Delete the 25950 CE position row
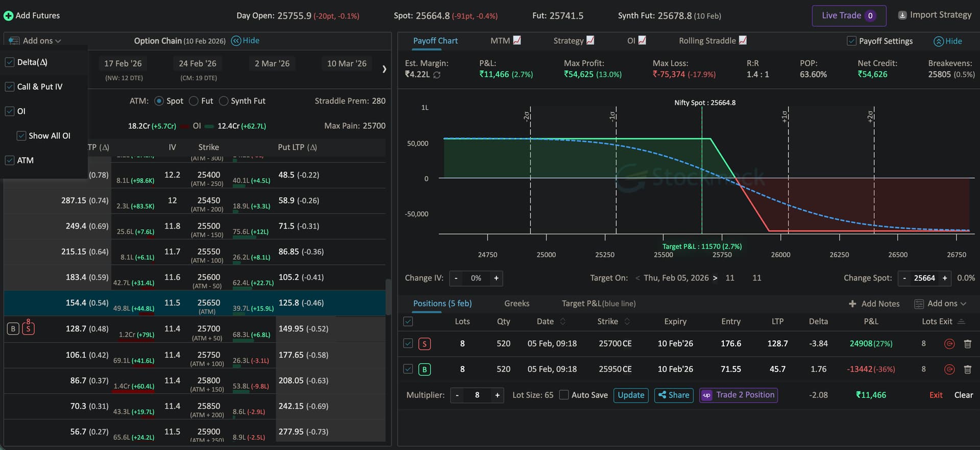This screenshot has width=980, height=450. (967, 369)
